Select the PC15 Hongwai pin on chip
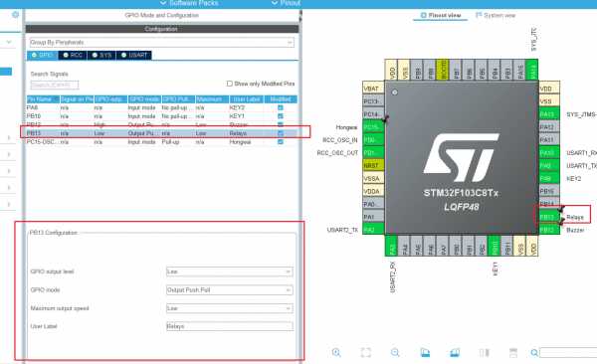This screenshot has height=364, width=597. 373,126
